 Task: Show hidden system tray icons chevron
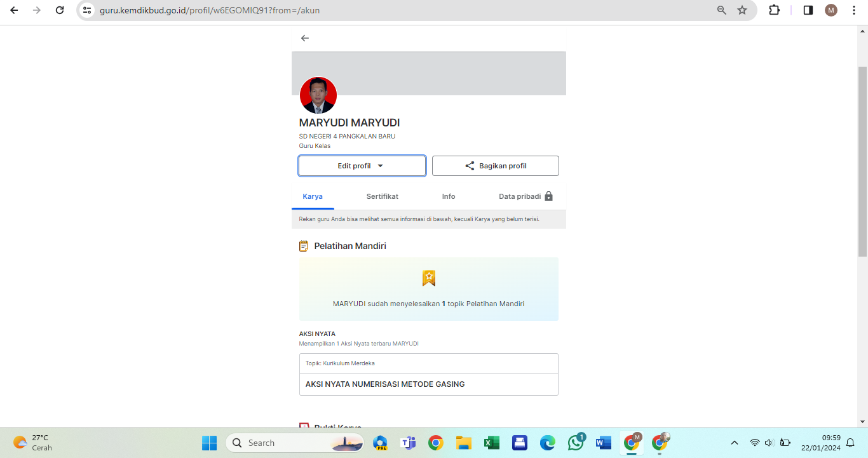735,443
